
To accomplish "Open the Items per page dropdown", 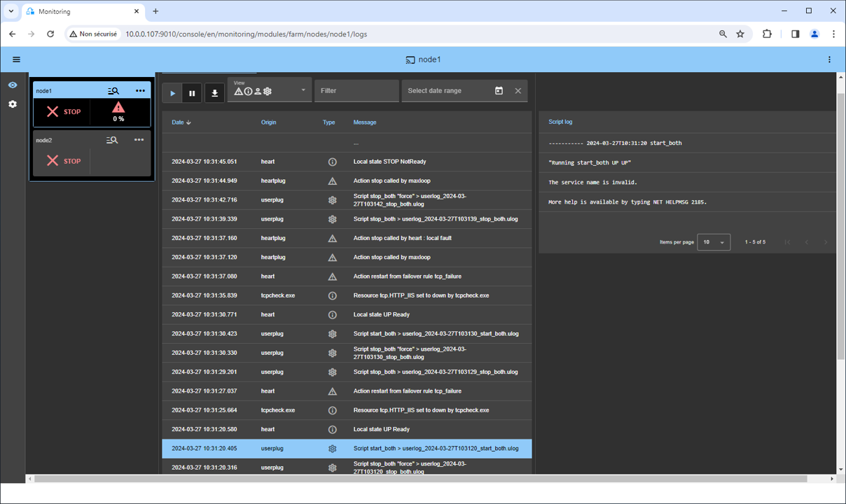I will coord(714,242).
